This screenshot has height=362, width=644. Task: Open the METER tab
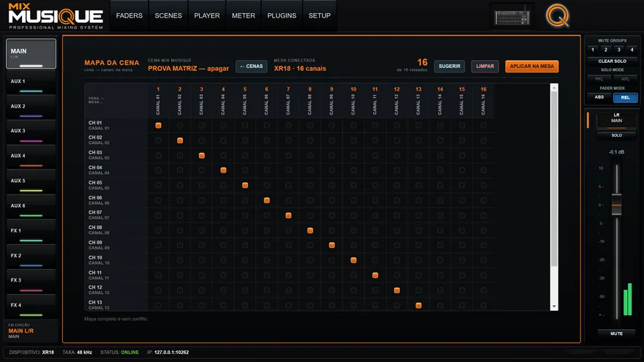(x=243, y=15)
